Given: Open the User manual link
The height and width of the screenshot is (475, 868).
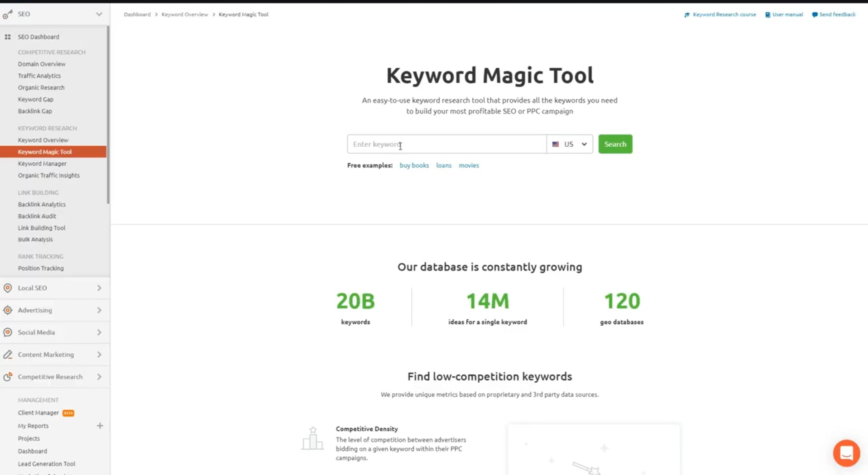Looking at the screenshot, I should tap(787, 14).
